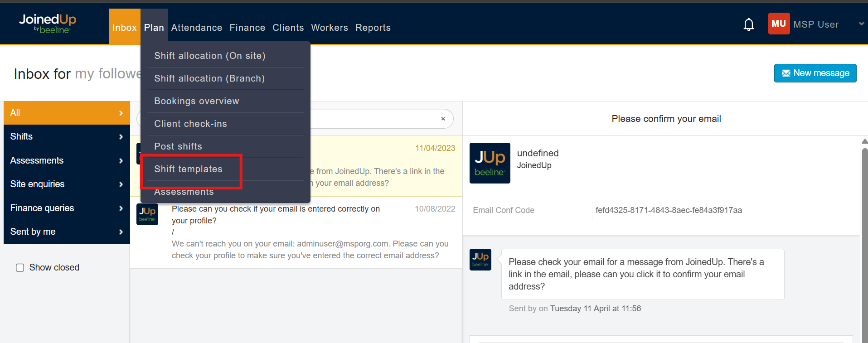Toggle the Show closed checkbox

click(x=20, y=268)
